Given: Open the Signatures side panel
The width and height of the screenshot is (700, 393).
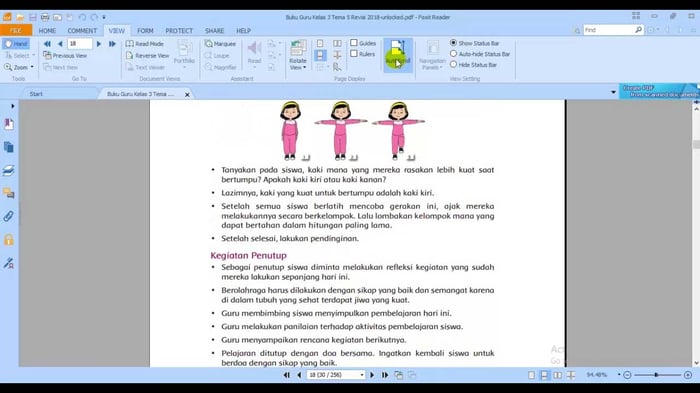Looking at the screenshot, I should tap(9, 263).
